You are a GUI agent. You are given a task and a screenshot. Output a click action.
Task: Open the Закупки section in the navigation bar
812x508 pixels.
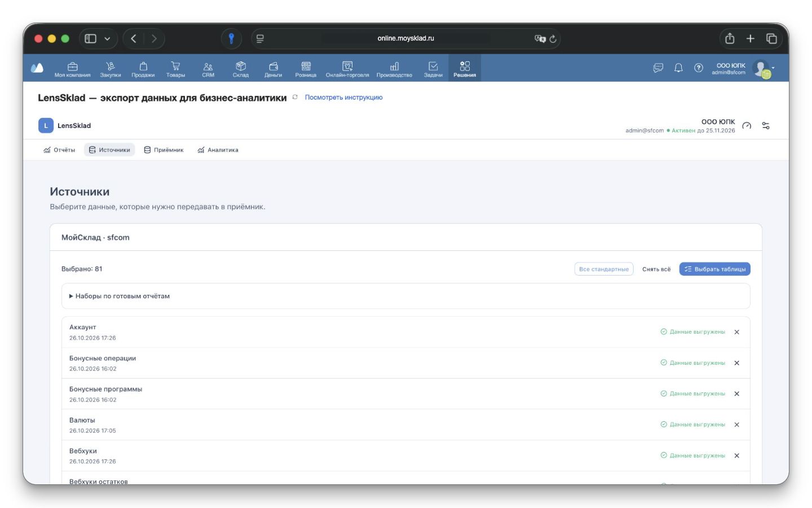pos(111,69)
